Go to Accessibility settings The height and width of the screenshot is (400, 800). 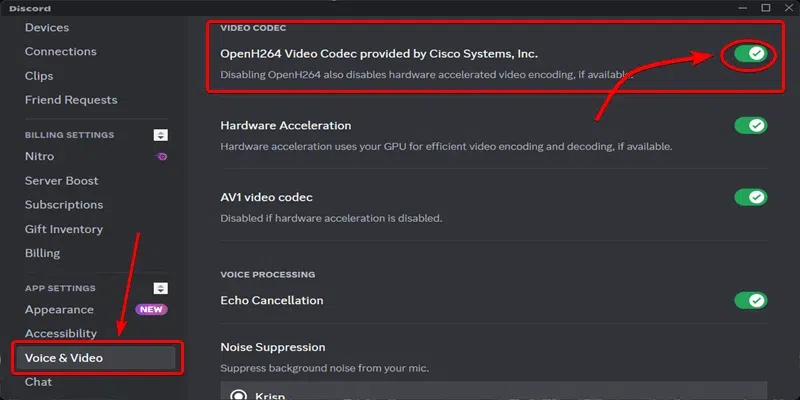click(60, 333)
